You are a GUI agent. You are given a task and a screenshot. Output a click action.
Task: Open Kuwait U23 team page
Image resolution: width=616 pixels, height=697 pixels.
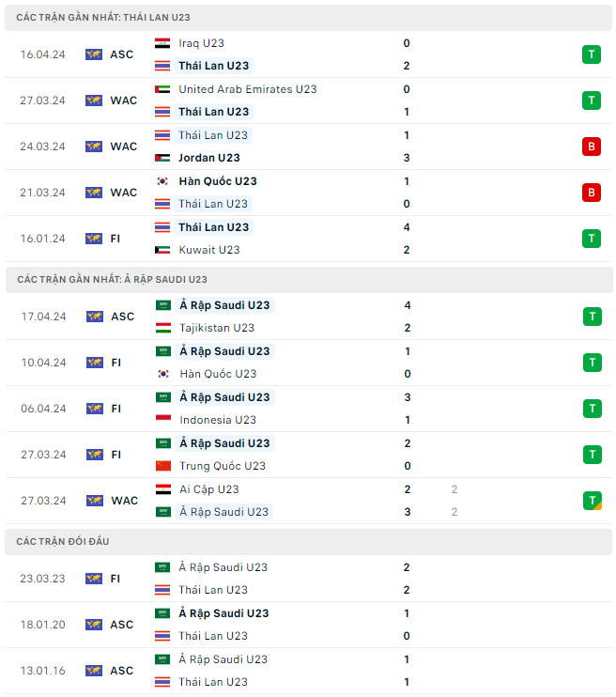pyautogui.click(x=209, y=250)
